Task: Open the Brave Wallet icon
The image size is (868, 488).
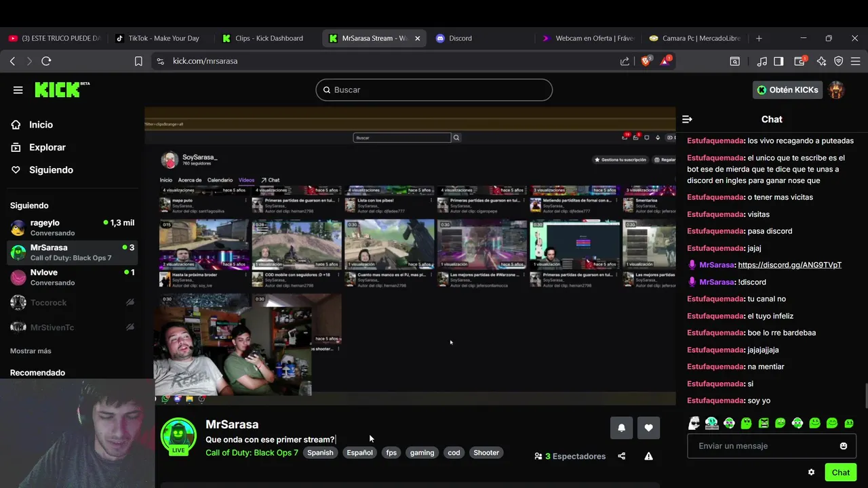Action: point(800,61)
